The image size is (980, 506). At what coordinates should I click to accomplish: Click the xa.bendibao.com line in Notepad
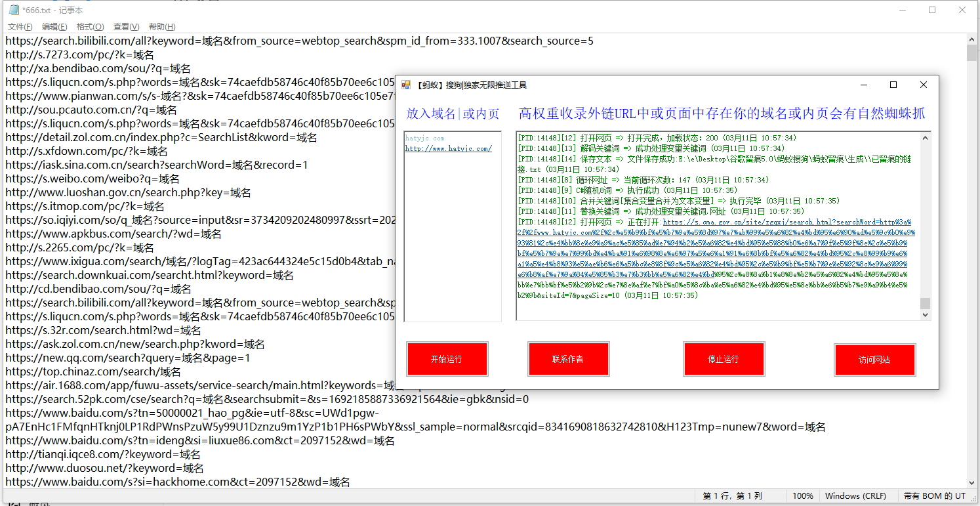pos(98,68)
